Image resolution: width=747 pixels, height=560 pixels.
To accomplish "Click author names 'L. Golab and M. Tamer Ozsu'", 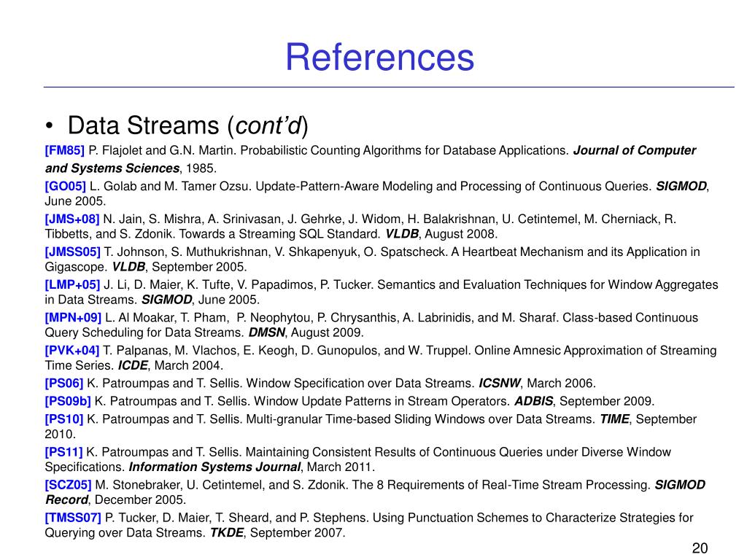I will click(170, 186).
